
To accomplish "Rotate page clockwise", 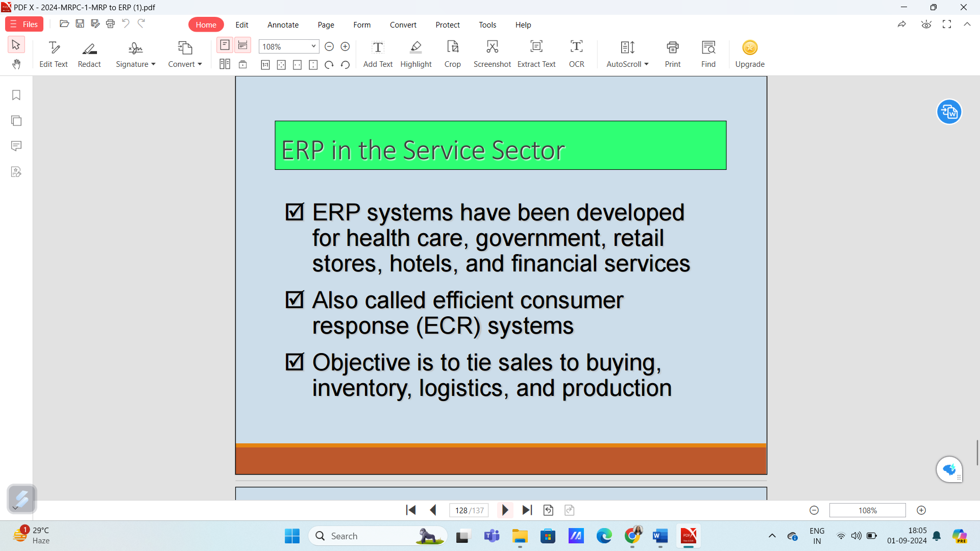I will click(x=329, y=65).
